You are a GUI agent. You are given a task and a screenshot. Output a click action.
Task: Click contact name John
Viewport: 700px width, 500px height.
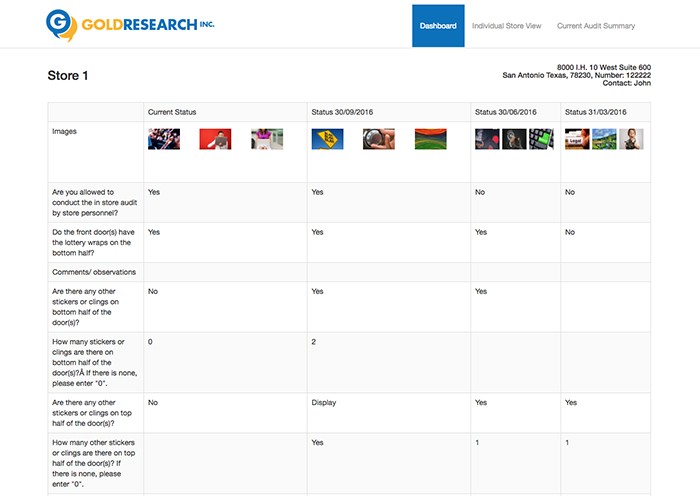(643, 84)
